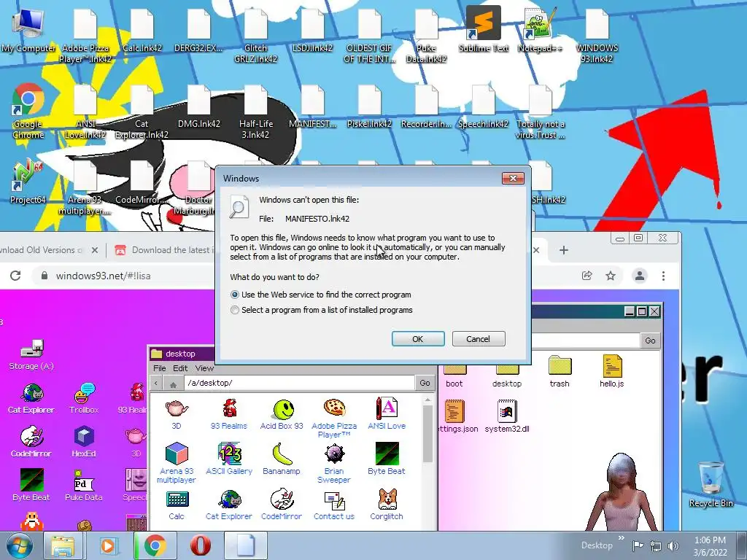Expand Desktop toolbar chevron in taskbar
This screenshot has height=560, width=747.
(622, 538)
